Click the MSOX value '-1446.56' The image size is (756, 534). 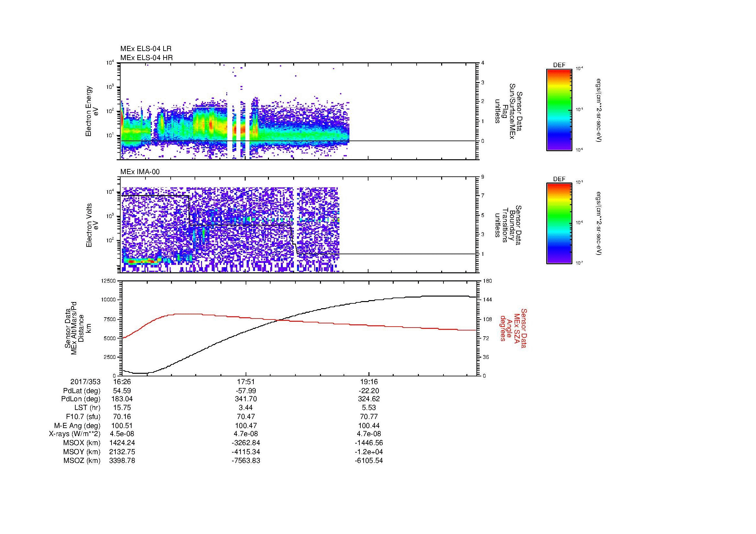[369, 443]
